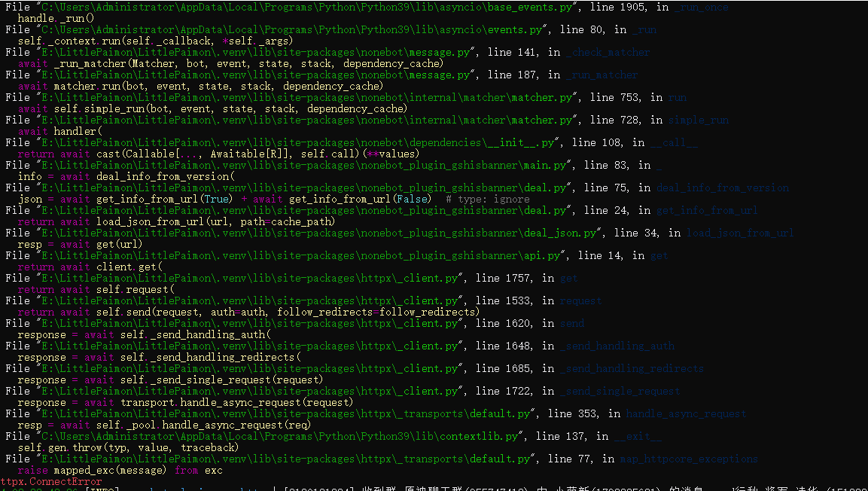Click the deal_info_from_version function name
The height and width of the screenshot is (491, 868).
pos(723,187)
